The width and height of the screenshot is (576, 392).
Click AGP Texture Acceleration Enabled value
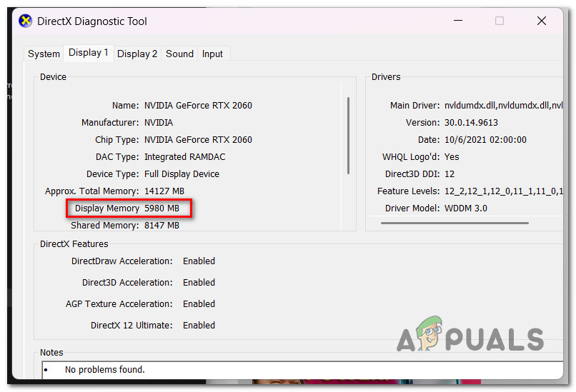199,304
